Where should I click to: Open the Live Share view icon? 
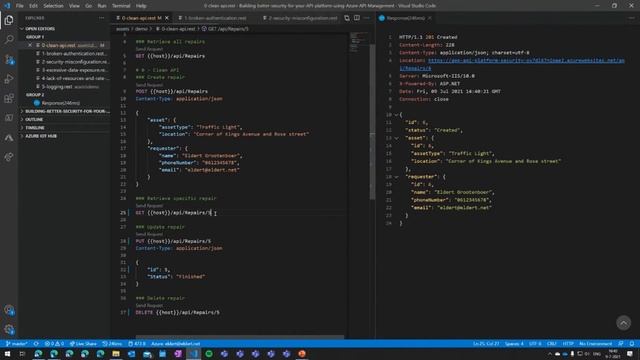pyautogui.click(x=9, y=157)
